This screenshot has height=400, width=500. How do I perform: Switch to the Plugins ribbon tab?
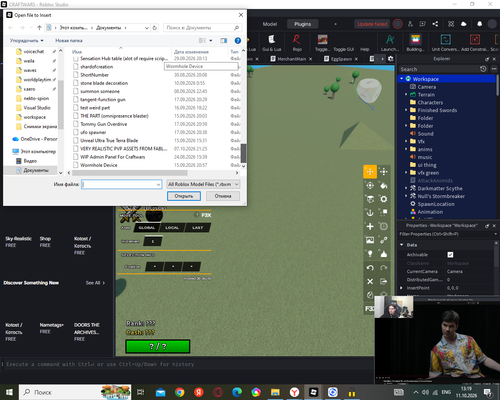pyautogui.click(x=302, y=24)
